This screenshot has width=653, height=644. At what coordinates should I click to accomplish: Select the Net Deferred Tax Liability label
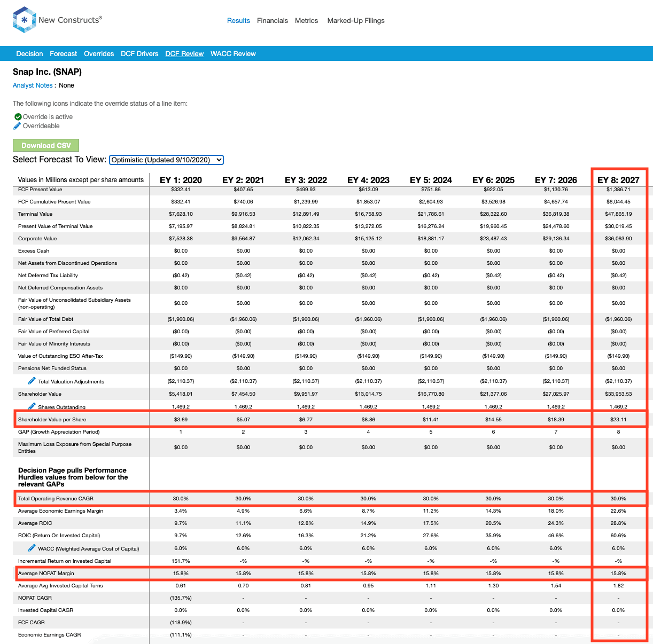(48, 276)
